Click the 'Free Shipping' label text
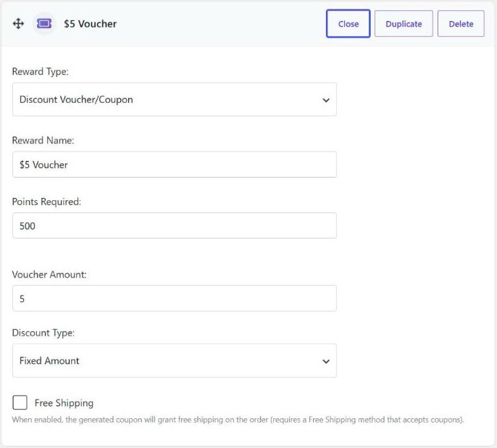The width and height of the screenshot is (497, 448). [x=64, y=403]
